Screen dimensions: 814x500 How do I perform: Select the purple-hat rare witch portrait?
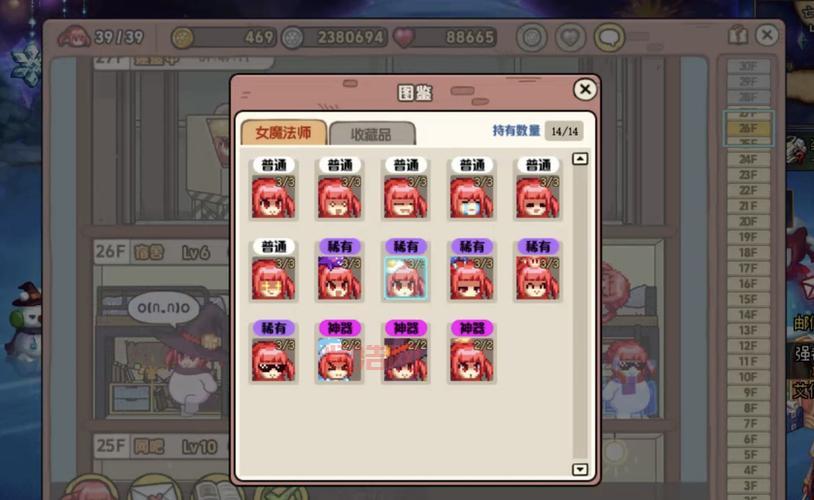[339, 278]
